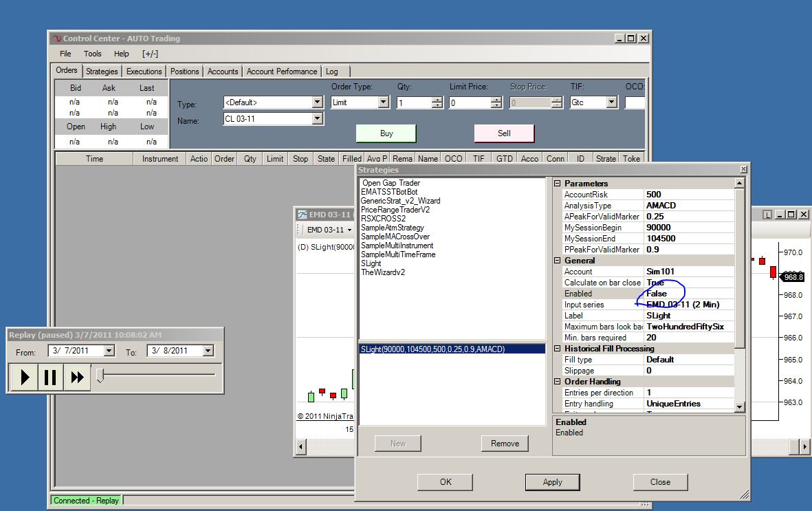Click the green Buy button
812x511 pixels.
click(x=386, y=133)
